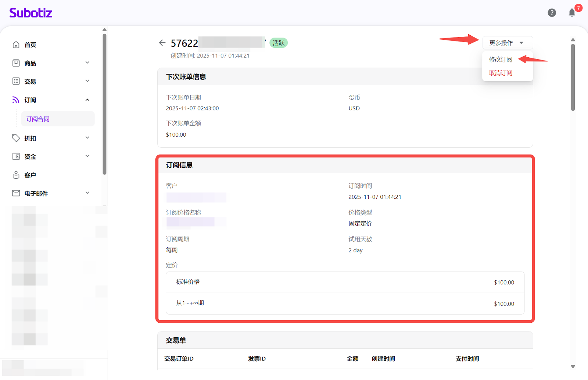Choose 取消订阅 in the dropdown menu
This screenshot has width=588, height=380.
501,73
